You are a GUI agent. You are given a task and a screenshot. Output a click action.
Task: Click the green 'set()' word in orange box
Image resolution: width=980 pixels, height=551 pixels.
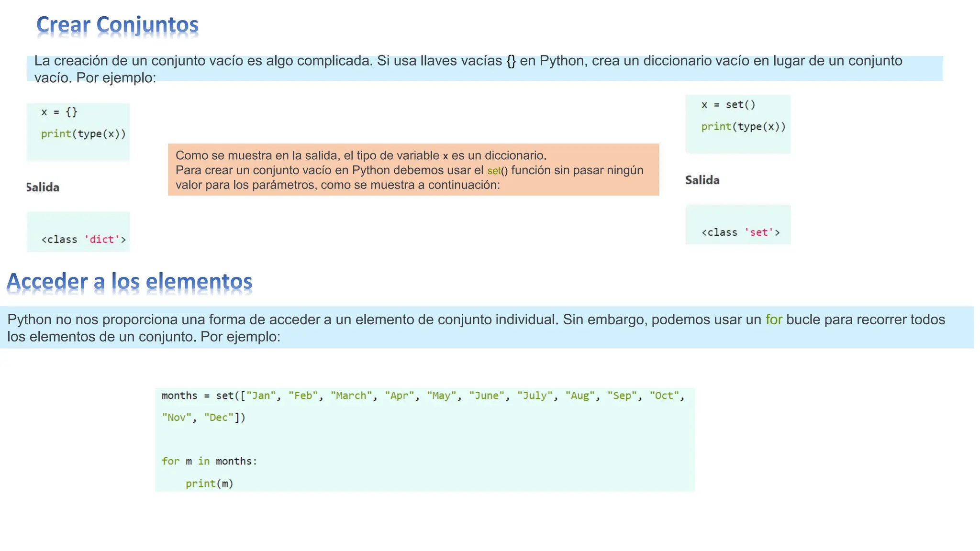coord(497,171)
